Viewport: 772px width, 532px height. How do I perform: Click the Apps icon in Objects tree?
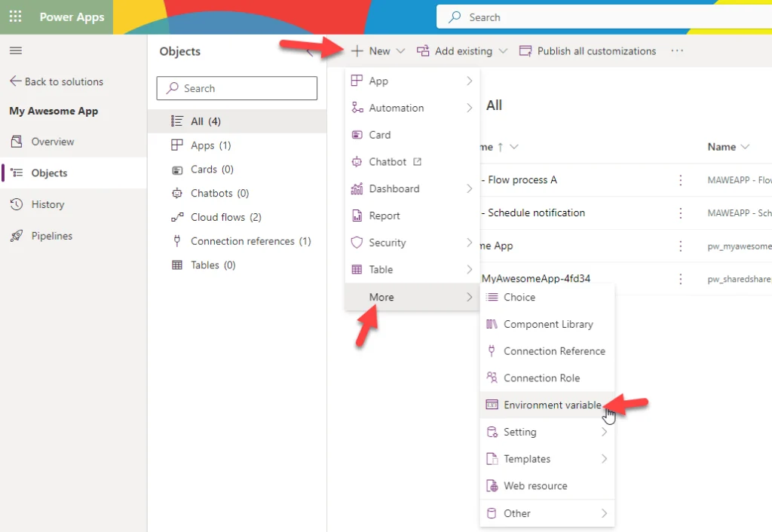tap(176, 145)
